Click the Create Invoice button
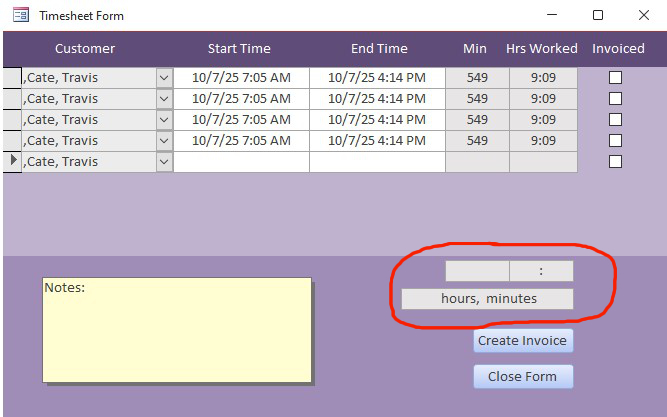This screenshot has width=667, height=417. pyautogui.click(x=523, y=340)
